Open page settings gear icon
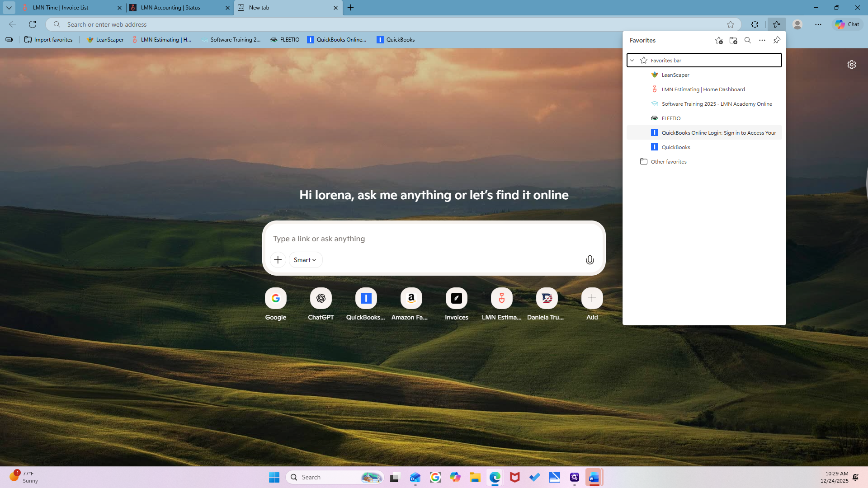Viewport: 868px width, 488px height. [852, 65]
